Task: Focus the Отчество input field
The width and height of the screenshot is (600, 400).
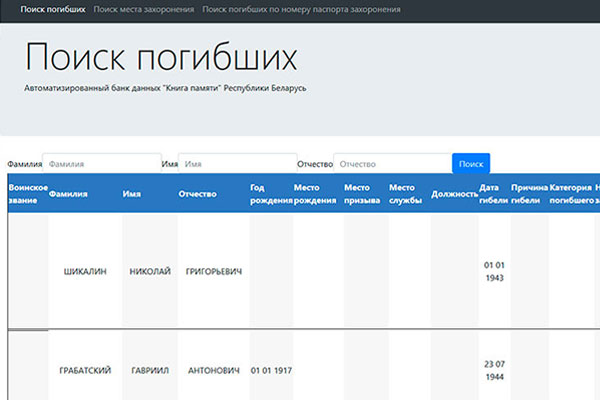Action: tap(393, 164)
